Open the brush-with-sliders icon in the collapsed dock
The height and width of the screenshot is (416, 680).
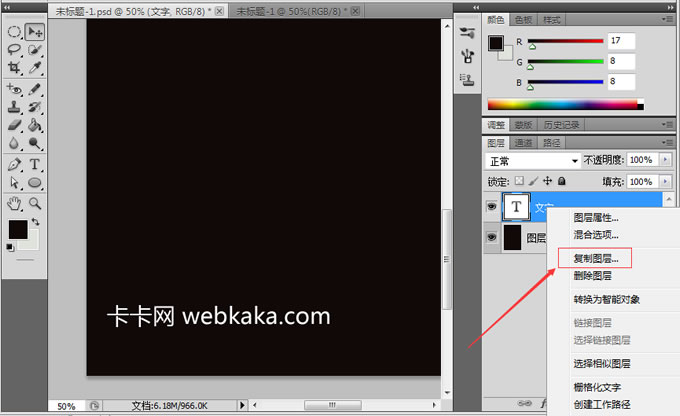(467, 33)
